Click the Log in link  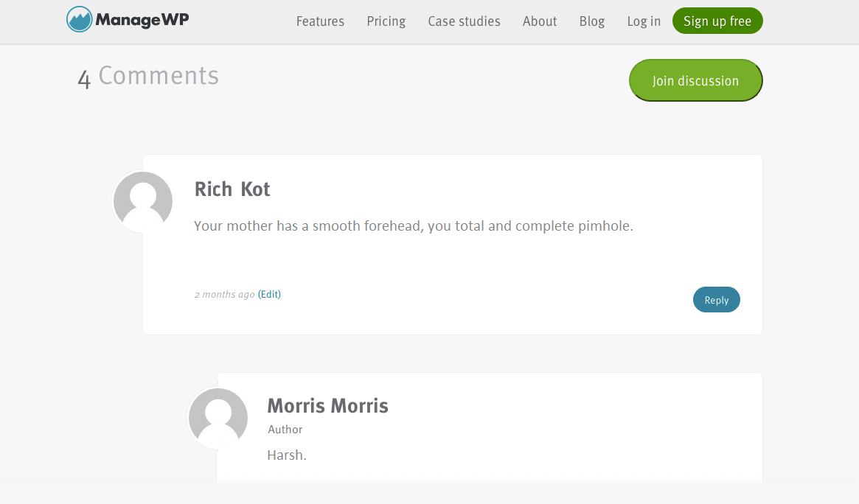[x=644, y=21]
